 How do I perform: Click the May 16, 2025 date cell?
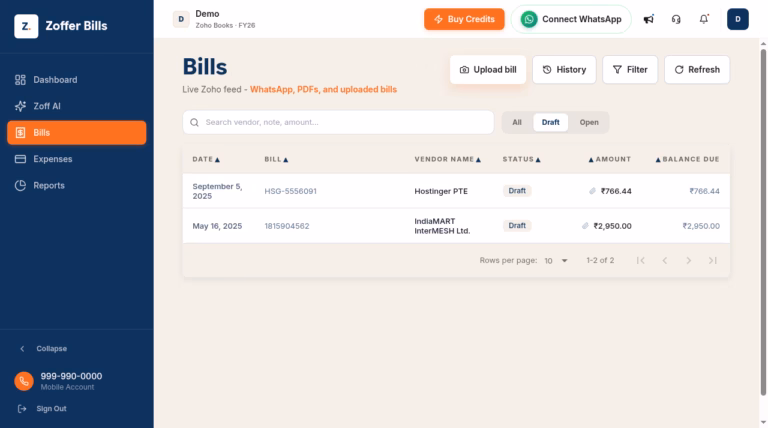point(217,226)
